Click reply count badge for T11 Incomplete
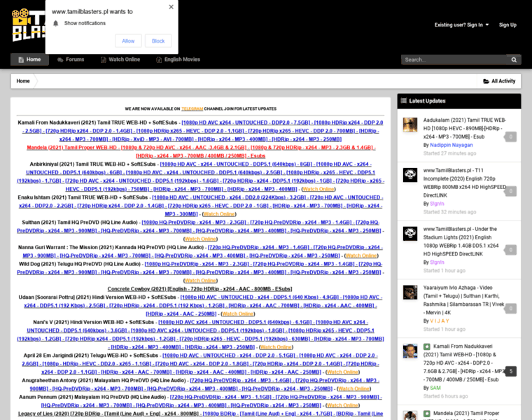The height and width of the screenshot is (420, 532). tap(510, 191)
